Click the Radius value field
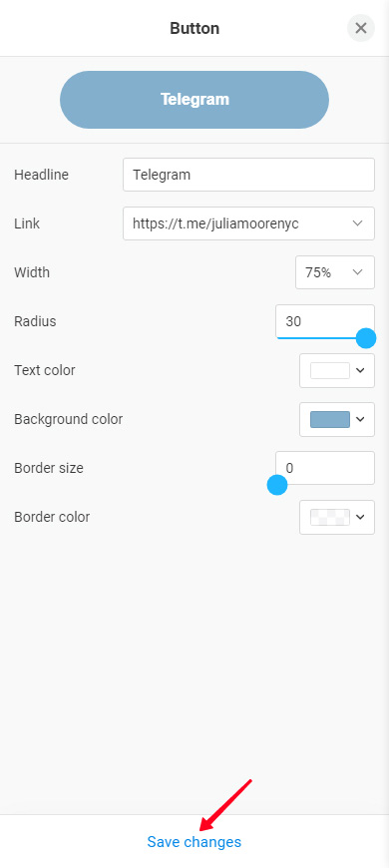Image resolution: width=389 pixels, height=868 pixels. pyautogui.click(x=325, y=321)
